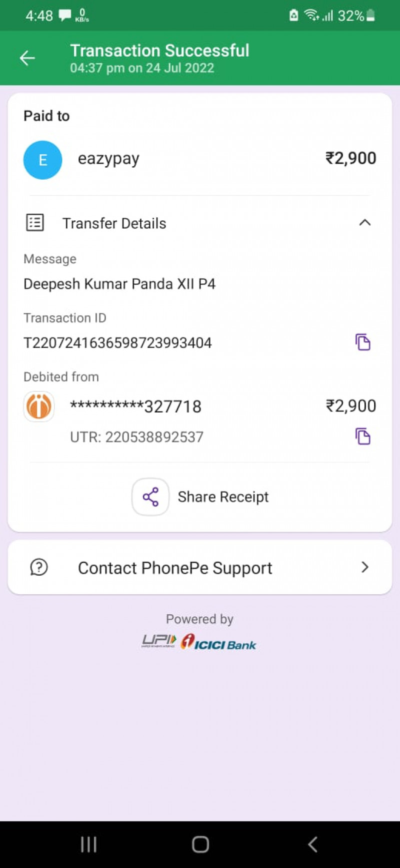Tap the back arrow in header
Screen dimensions: 400x868
point(27,58)
